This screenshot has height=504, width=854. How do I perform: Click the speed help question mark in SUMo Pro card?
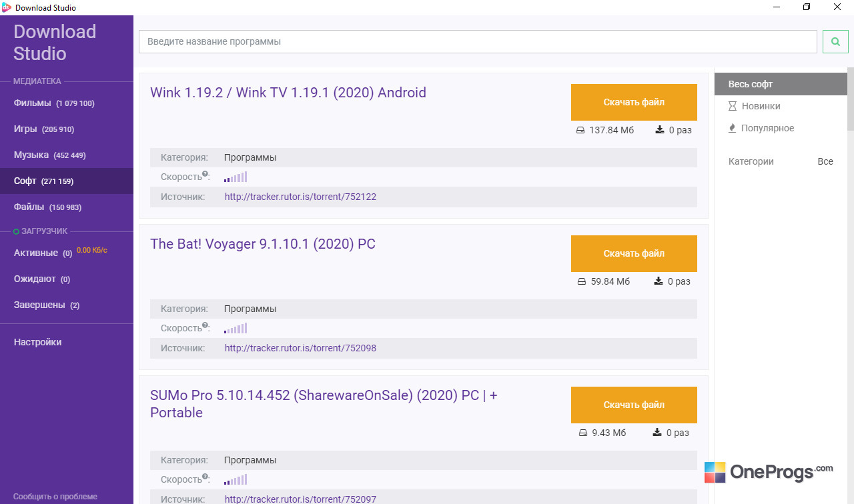tap(205, 477)
